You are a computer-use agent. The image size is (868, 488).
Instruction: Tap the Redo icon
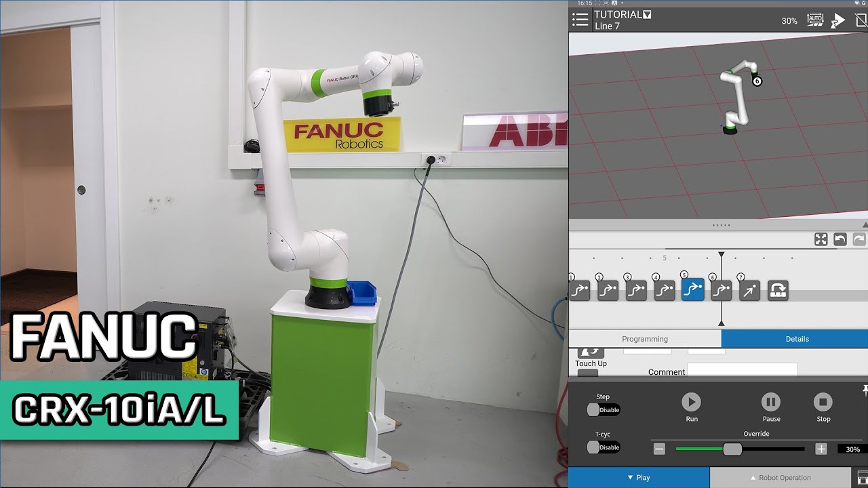point(859,239)
